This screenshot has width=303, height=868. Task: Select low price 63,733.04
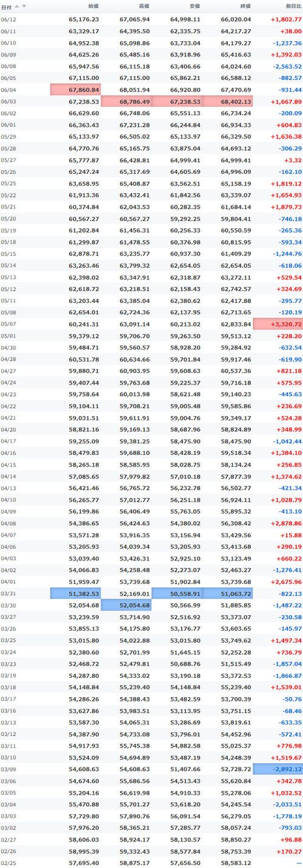(185, 43)
